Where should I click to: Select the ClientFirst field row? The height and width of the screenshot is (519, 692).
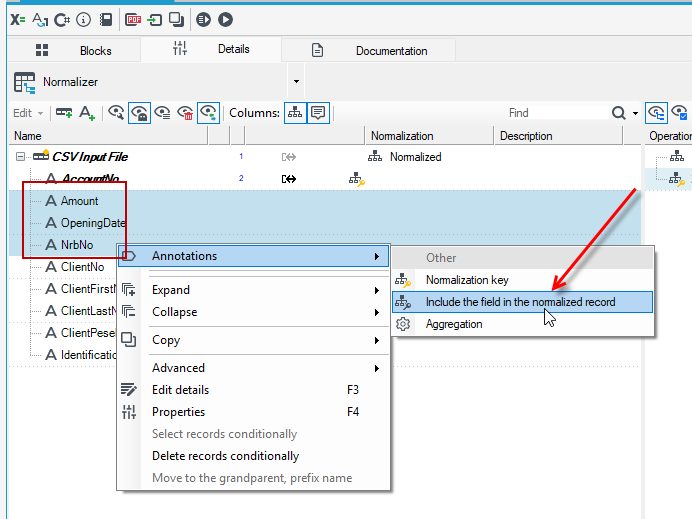point(88,289)
